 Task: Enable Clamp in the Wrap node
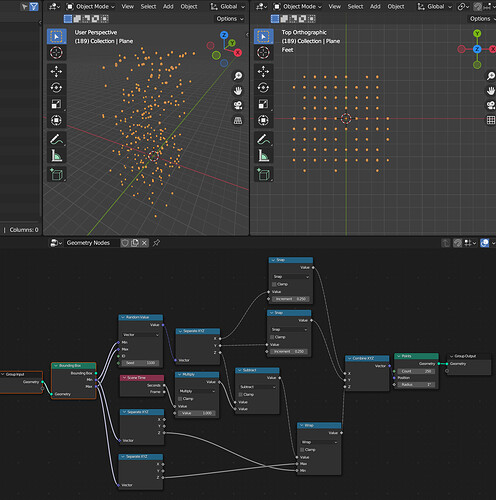click(x=302, y=450)
